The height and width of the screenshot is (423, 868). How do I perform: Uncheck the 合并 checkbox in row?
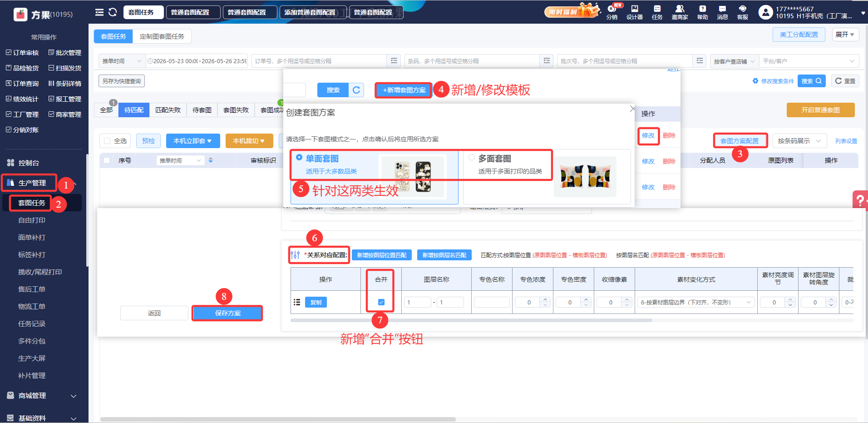pos(381,302)
